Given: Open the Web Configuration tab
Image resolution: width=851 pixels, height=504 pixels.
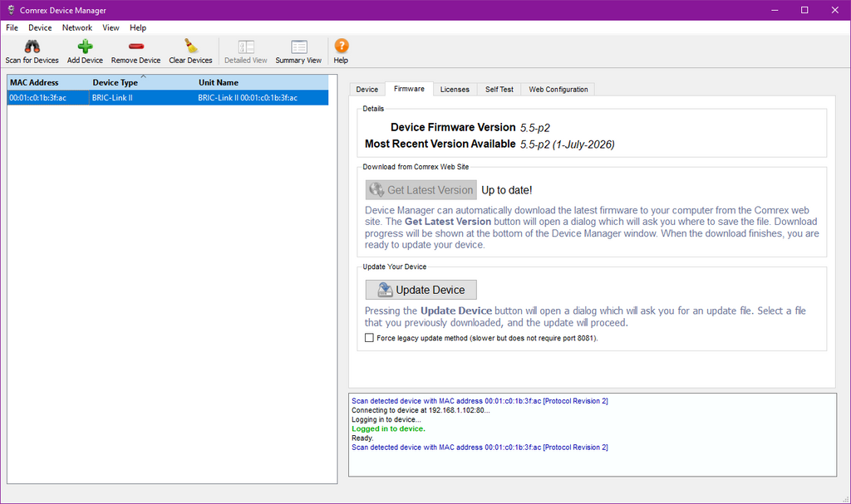Looking at the screenshot, I should click(x=558, y=90).
